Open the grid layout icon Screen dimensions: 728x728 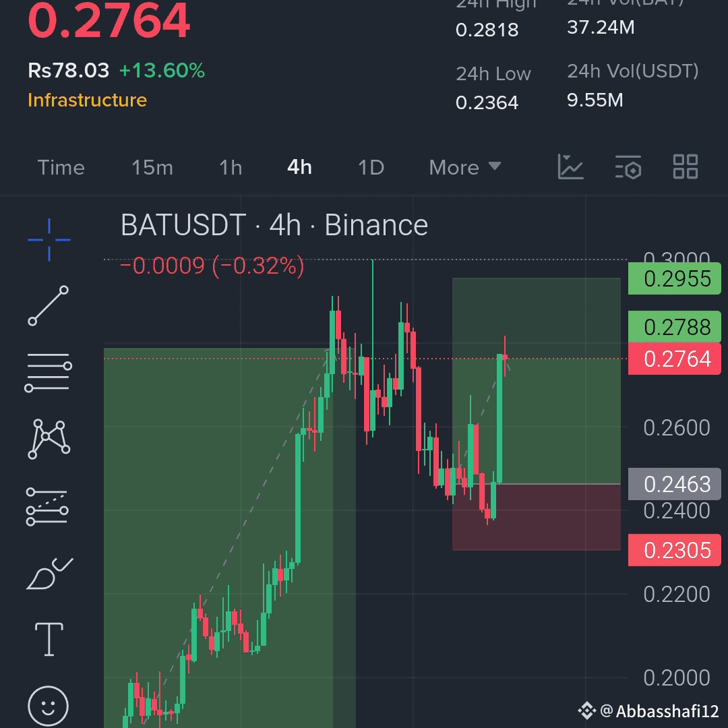coord(686,166)
